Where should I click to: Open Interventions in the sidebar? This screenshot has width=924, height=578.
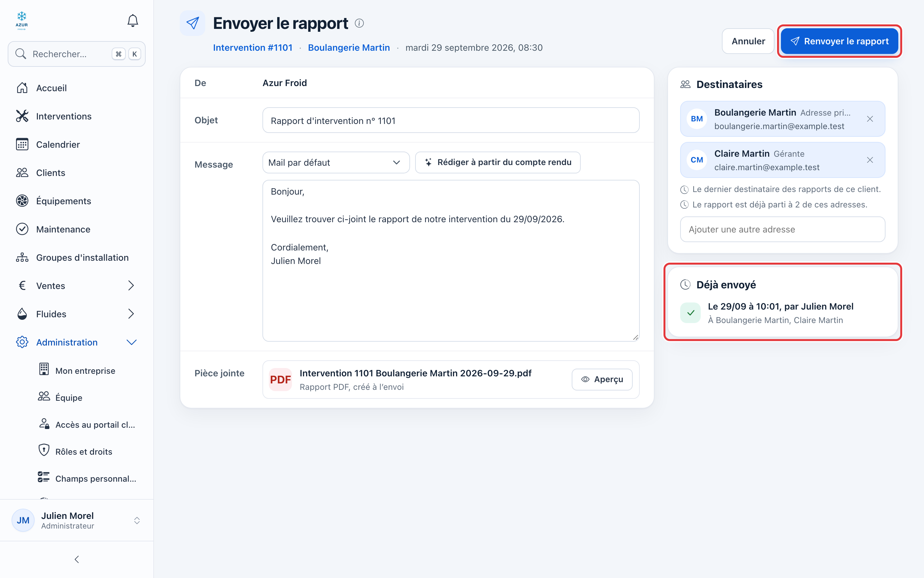pos(77,116)
